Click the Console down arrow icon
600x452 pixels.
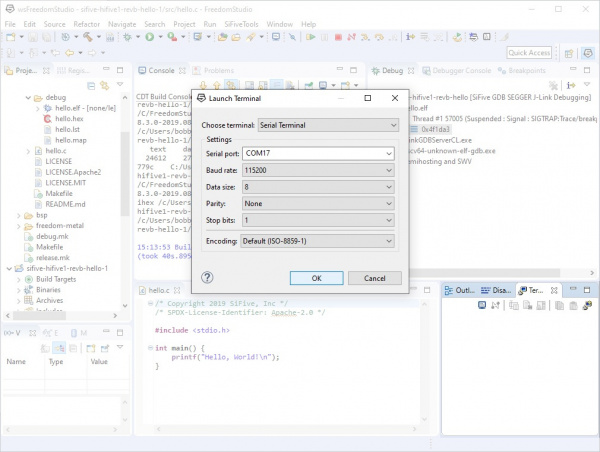click(x=203, y=85)
